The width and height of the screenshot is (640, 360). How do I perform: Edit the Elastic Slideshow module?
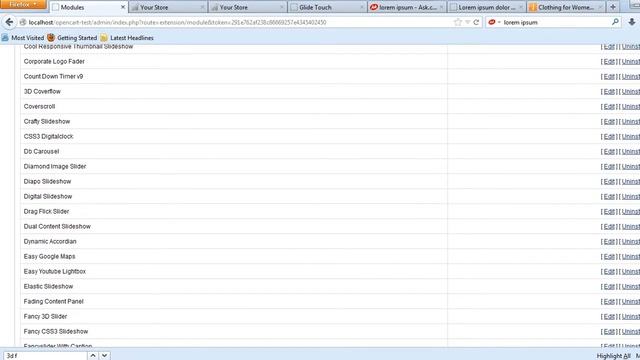click(x=609, y=287)
